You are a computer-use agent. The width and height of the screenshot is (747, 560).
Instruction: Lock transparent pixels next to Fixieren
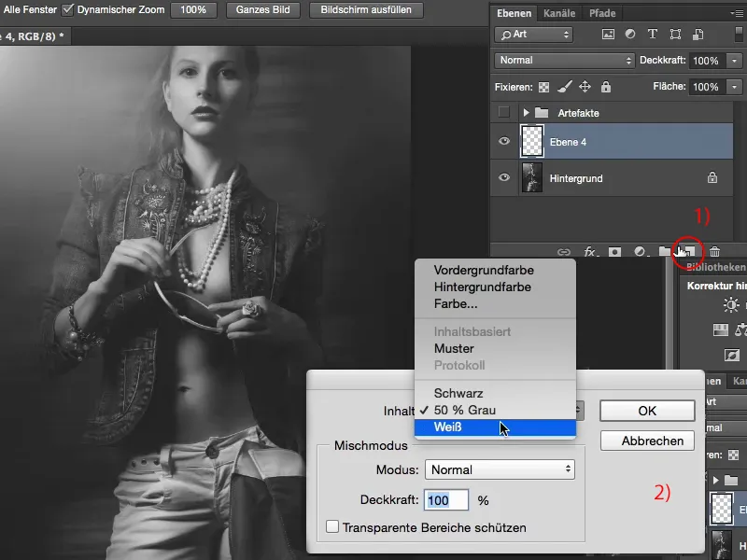[x=543, y=87]
